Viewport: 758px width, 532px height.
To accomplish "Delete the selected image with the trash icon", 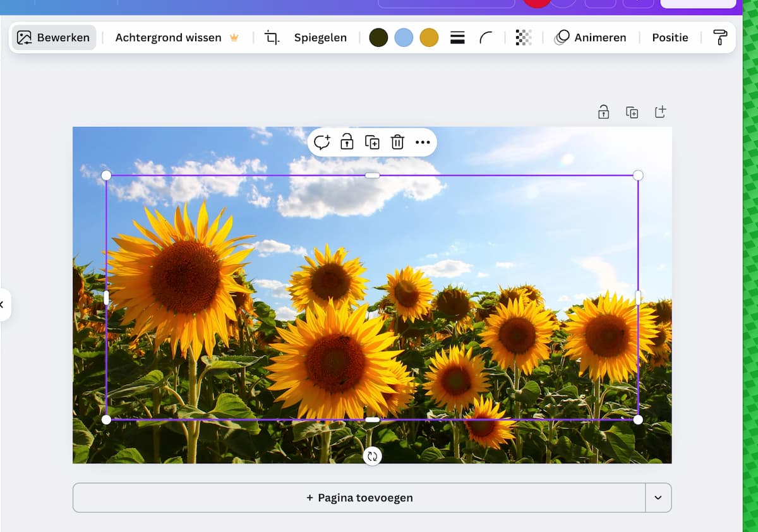I will [x=397, y=142].
